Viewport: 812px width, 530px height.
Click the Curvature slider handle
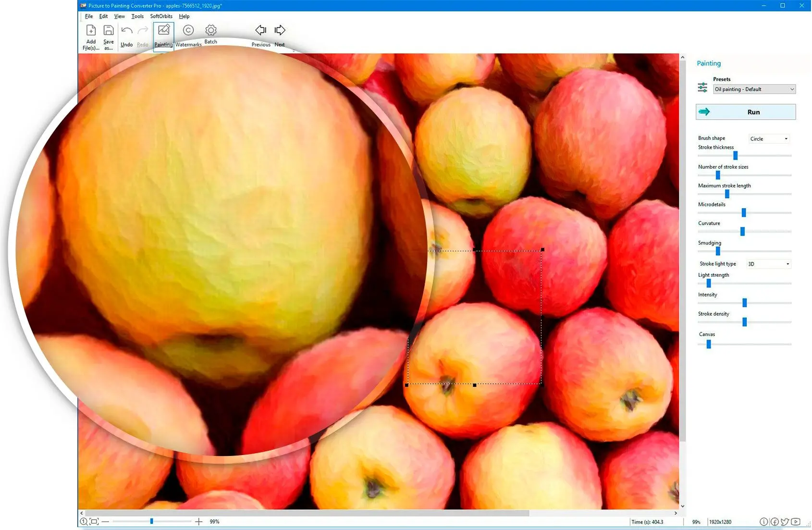(742, 232)
